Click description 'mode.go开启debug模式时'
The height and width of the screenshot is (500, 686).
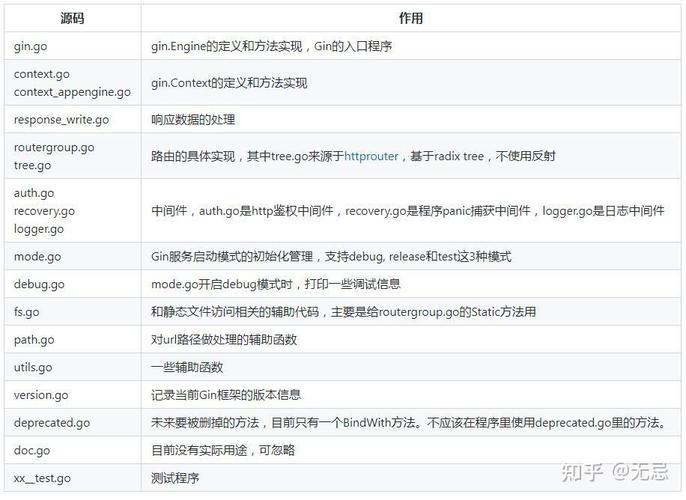(222, 284)
